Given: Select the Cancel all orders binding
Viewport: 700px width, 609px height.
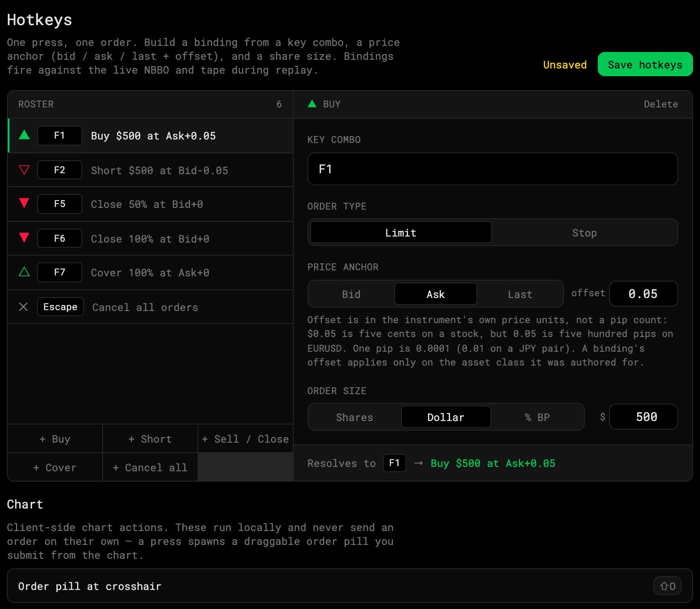Looking at the screenshot, I should (x=150, y=307).
